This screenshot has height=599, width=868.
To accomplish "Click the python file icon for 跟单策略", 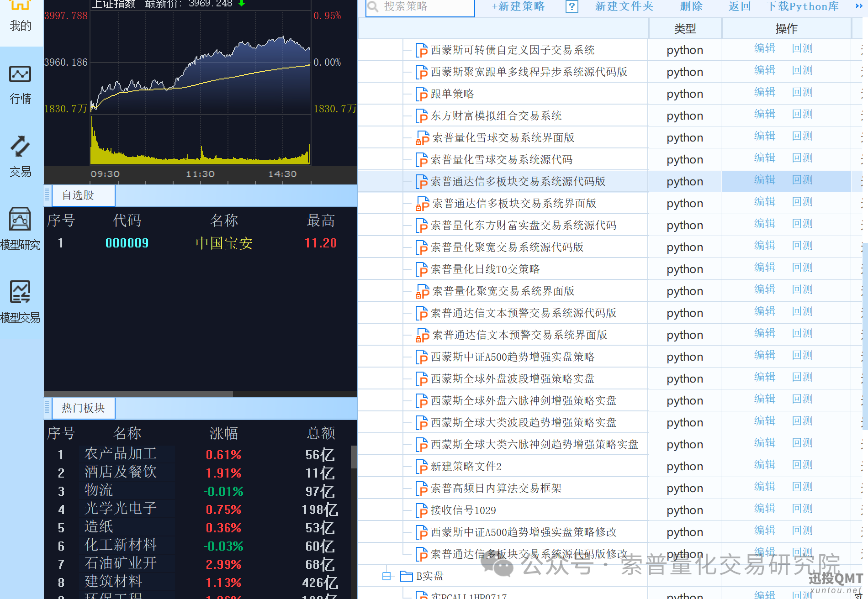I will 421,94.
